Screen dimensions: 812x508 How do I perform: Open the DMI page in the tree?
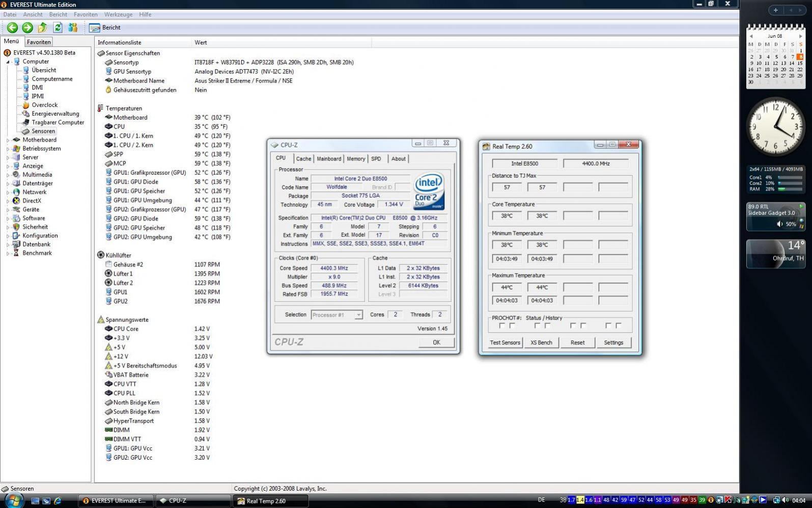(33, 88)
